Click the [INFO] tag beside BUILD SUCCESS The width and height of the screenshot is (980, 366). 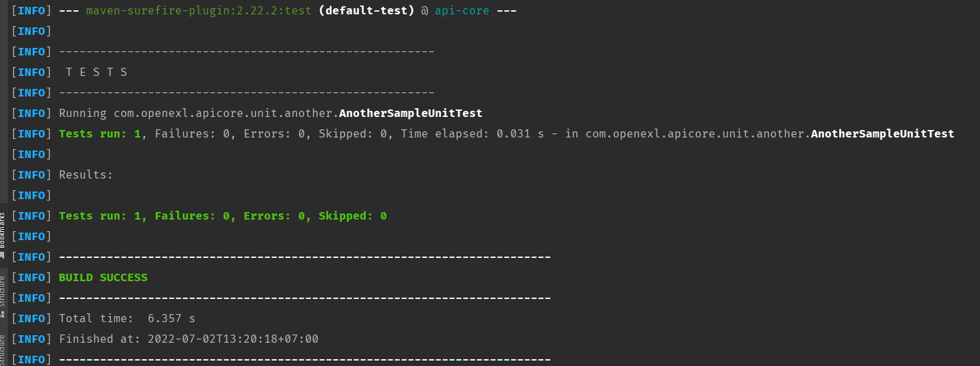click(31, 278)
